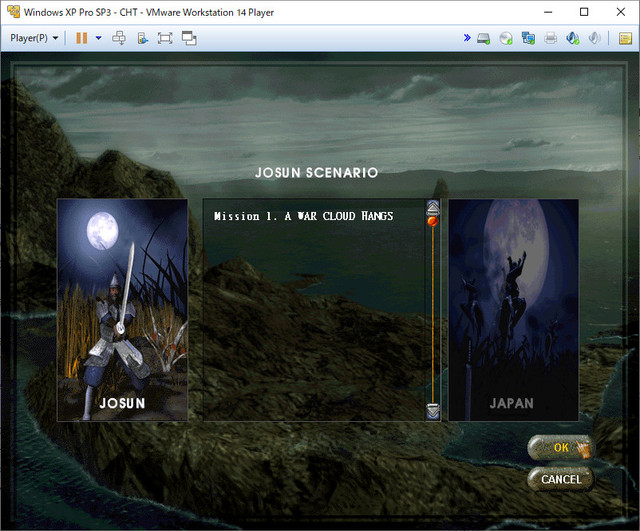
Task: Click the printer device icon
Action: (551, 38)
